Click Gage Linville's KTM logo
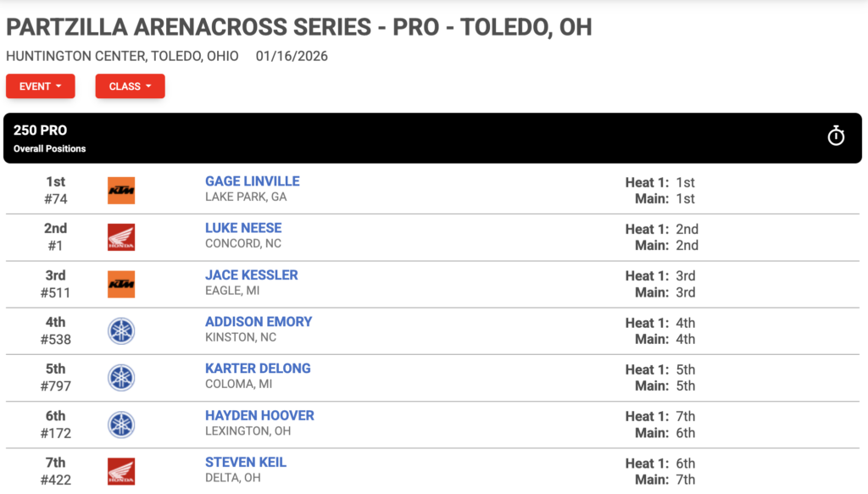The image size is (868, 494). click(x=121, y=191)
